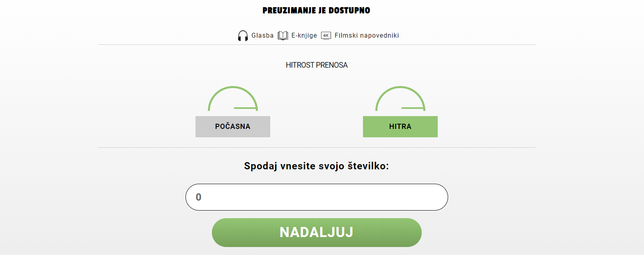Screen dimensions: 644x255
Task: Click the speed gauge above POČASNA
Action: click(233, 98)
